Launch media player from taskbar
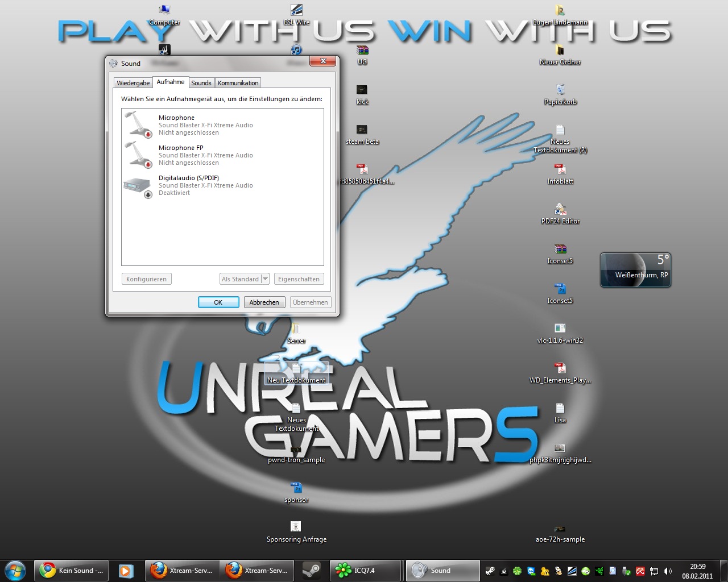 pyautogui.click(x=126, y=571)
